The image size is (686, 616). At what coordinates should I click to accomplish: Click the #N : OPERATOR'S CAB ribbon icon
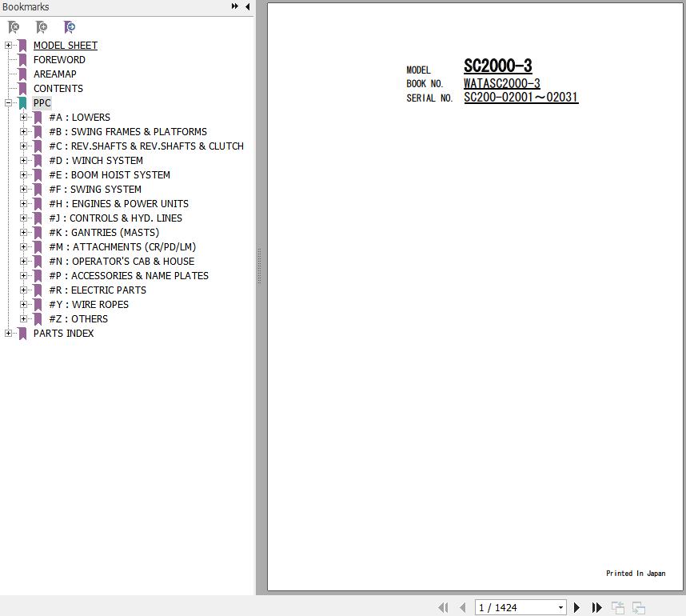38,262
